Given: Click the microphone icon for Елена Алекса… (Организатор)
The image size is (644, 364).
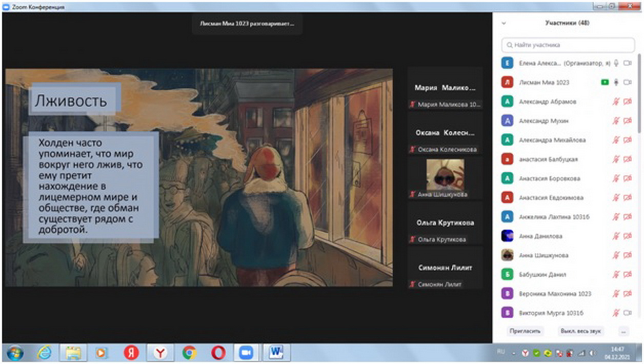Looking at the screenshot, I should tap(616, 63).
